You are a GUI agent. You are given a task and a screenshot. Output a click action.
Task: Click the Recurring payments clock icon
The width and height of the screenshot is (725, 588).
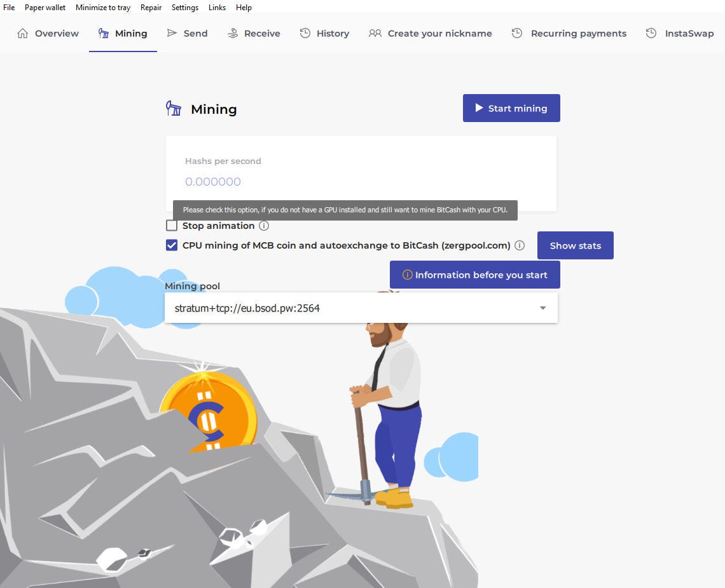point(517,33)
